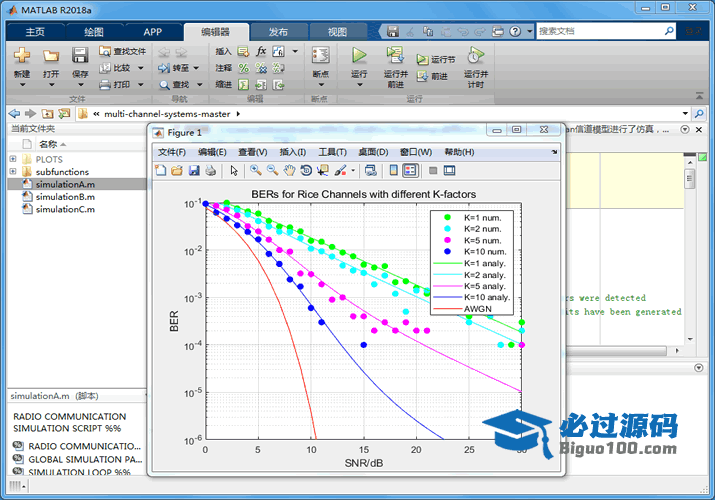
Task: Click the Save (保存) disk icon
Action: pyautogui.click(x=80, y=56)
